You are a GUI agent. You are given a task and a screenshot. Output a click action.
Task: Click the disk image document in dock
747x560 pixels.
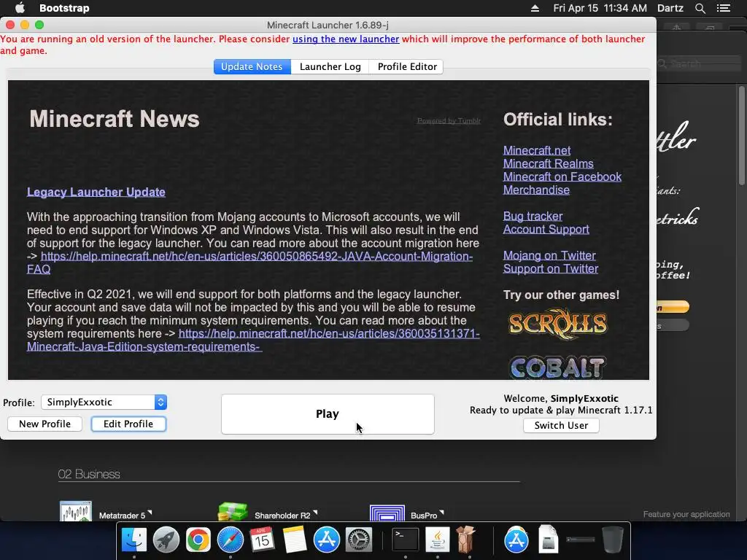(549, 540)
